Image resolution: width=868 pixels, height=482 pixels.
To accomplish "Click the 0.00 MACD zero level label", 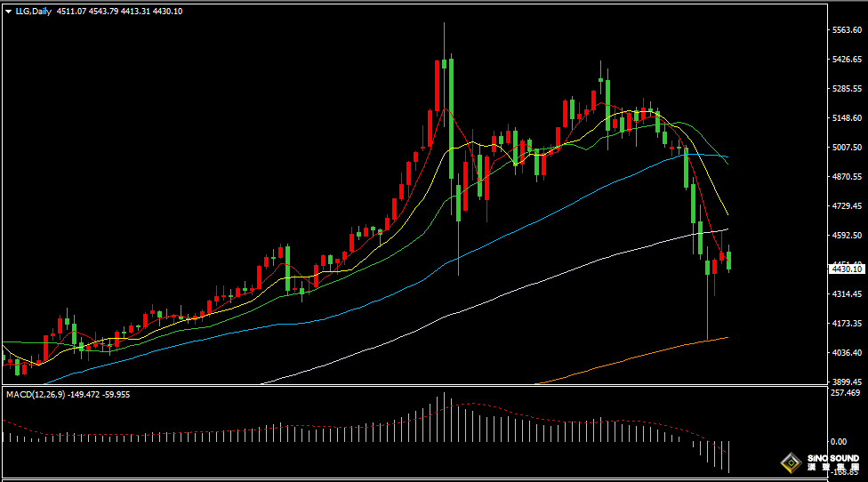I will click(839, 441).
